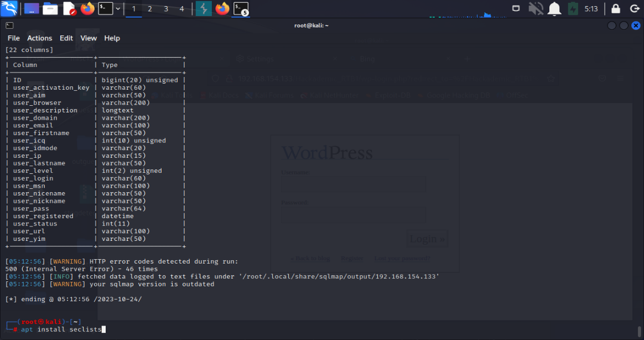The width and height of the screenshot is (644, 340).
Task: Select the grouped terminal windows taskbar button
Action: click(x=240, y=9)
